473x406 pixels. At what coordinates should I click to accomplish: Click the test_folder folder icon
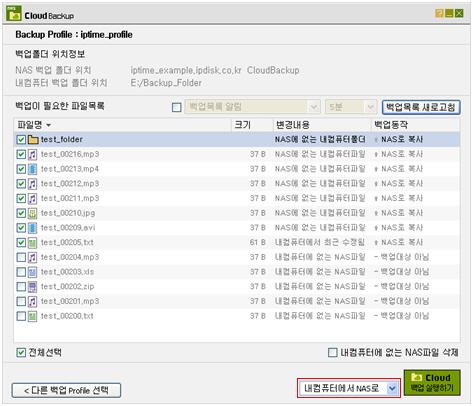coord(33,139)
